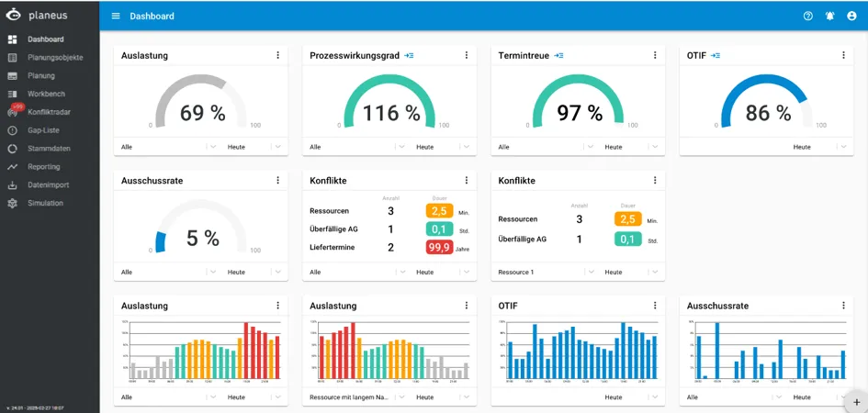This screenshot has width=868, height=413.
Task: Open the user account icon
Action: tap(852, 16)
